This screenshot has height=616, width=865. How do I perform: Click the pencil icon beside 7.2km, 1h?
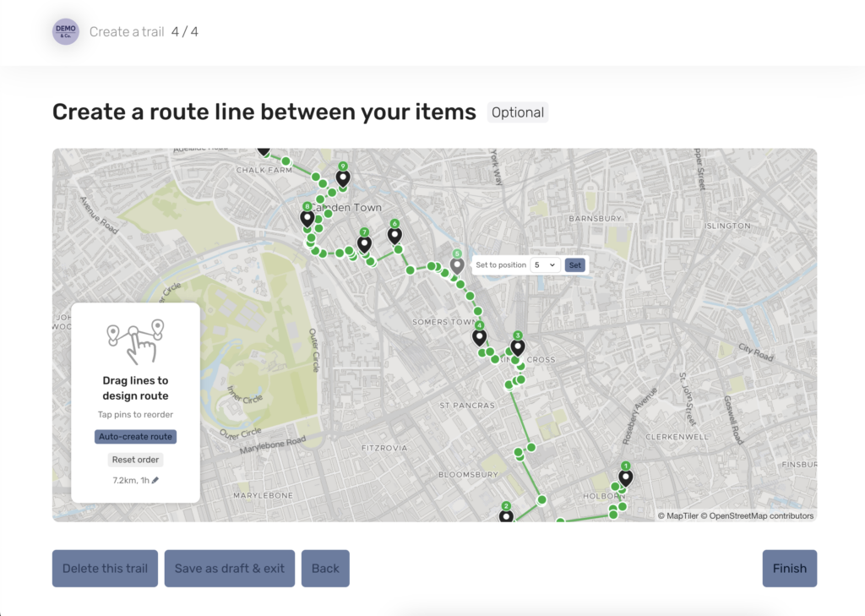[x=155, y=481]
